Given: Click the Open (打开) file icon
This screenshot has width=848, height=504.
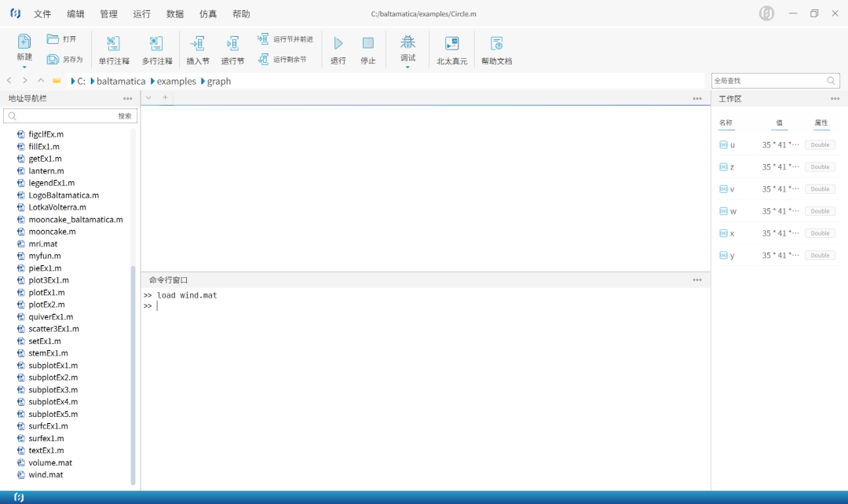Looking at the screenshot, I should click(53, 39).
